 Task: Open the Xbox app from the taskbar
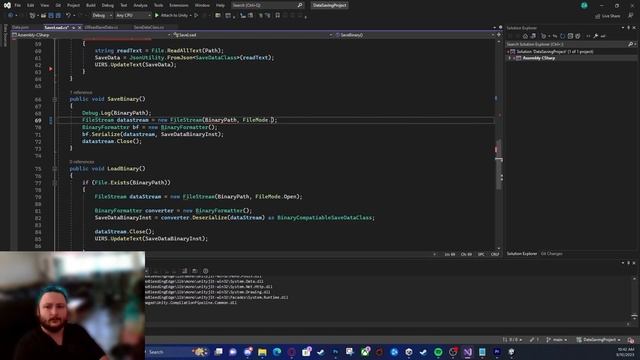365,352
